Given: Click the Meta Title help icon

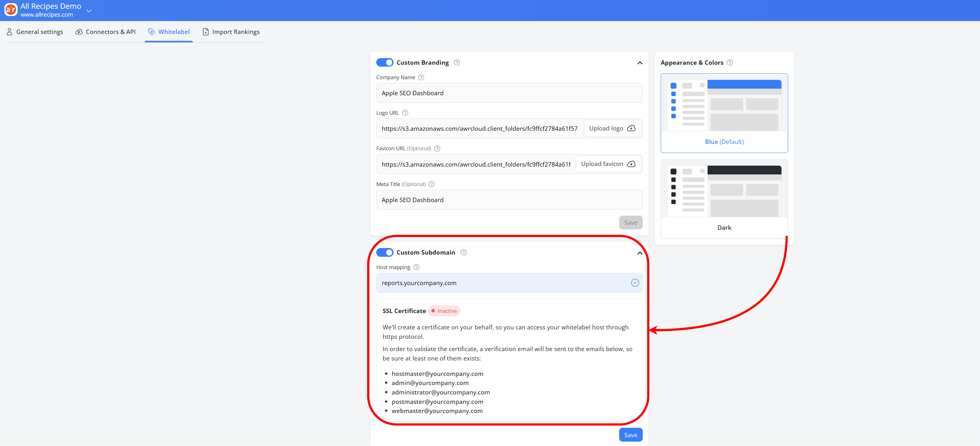Looking at the screenshot, I should coord(431,184).
